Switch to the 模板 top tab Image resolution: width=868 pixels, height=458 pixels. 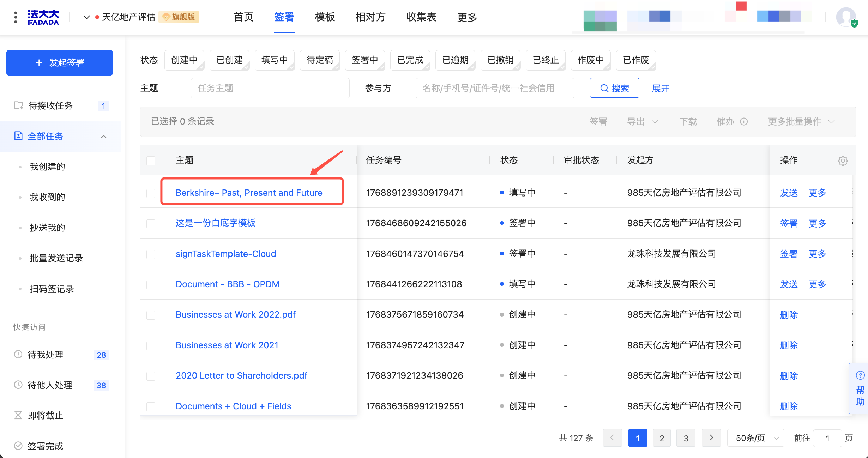point(325,17)
